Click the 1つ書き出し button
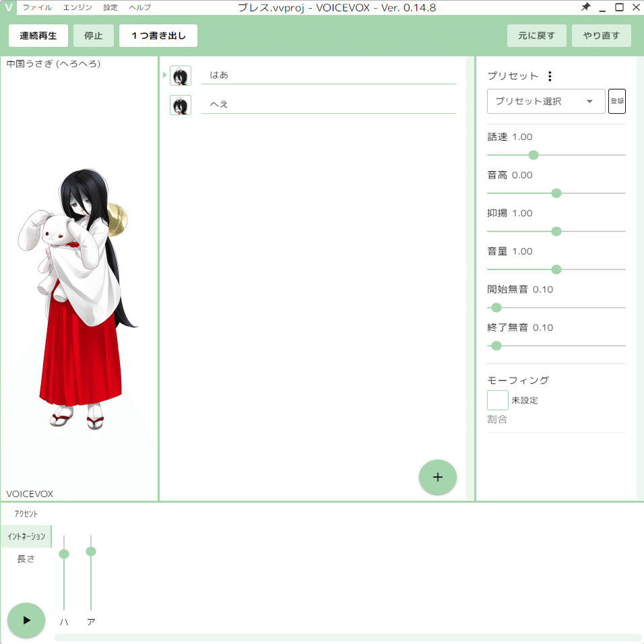This screenshot has width=644, height=644. tap(158, 36)
